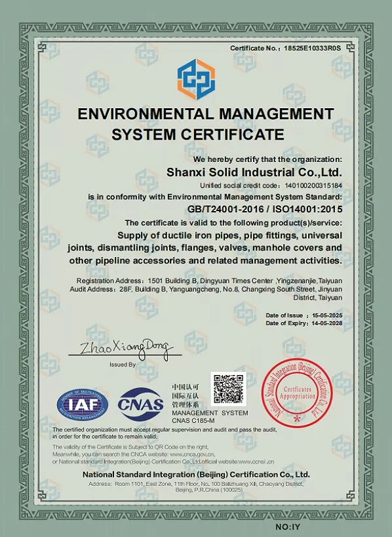Viewport: 392px width, 537px height.
Task: Click the 'ENVIRONMENTAL MANAGEMENT' title line
Action: (205, 113)
